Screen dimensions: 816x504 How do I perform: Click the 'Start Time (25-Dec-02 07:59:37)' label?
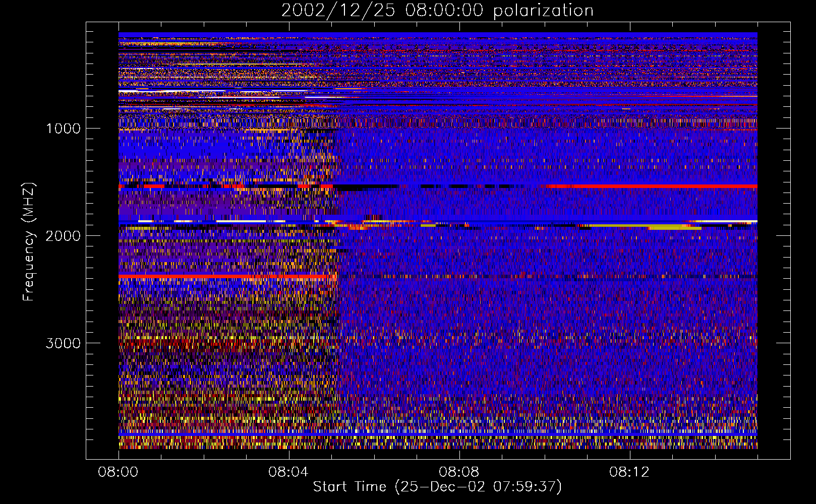click(437, 487)
